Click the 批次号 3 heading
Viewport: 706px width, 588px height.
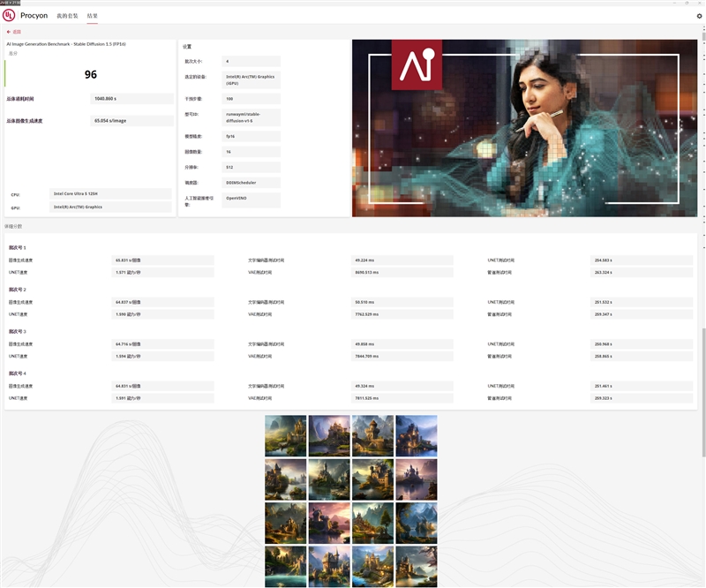[x=18, y=332]
